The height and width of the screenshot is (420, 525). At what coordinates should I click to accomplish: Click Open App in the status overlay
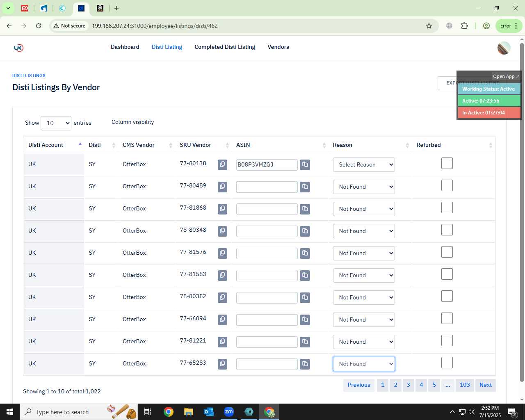(x=506, y=76)
